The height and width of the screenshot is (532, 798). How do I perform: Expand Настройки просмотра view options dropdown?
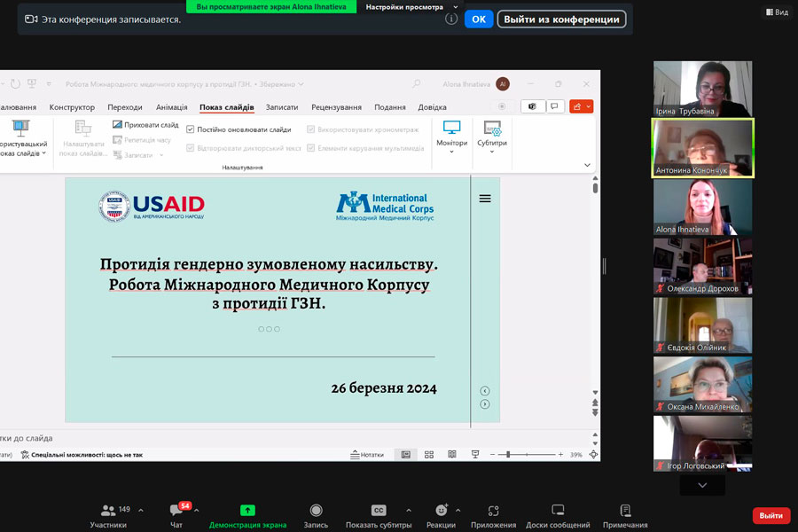pyautogui.click(x=456, y=7)
